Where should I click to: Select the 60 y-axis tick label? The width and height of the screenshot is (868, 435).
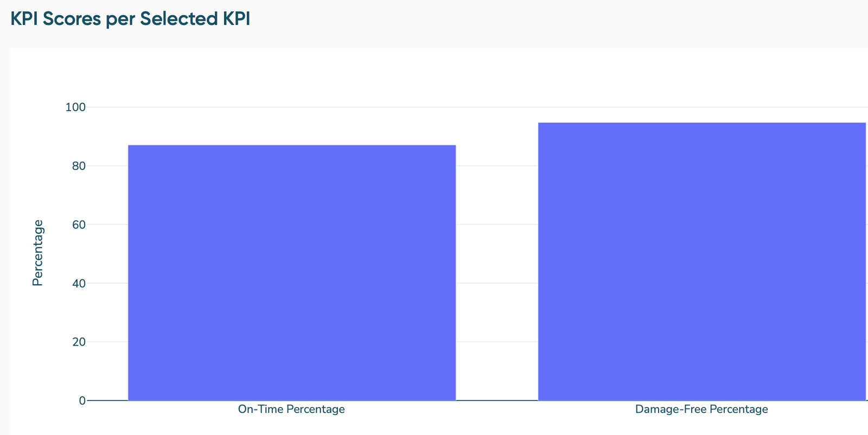tap(79, 225)
